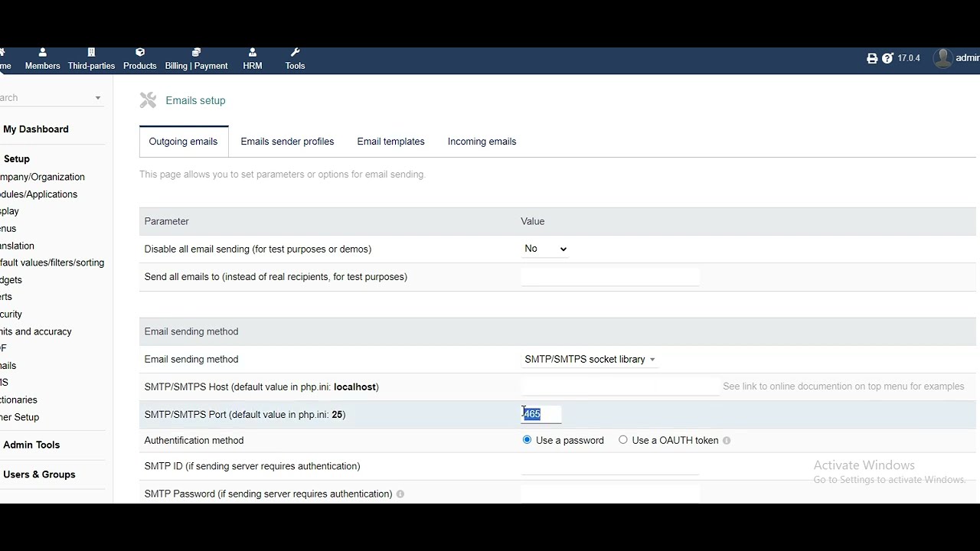The height and width of the screenshot is (551, 980).
Task: Select Use a password radio button
Action: click(x=527, y=440)
